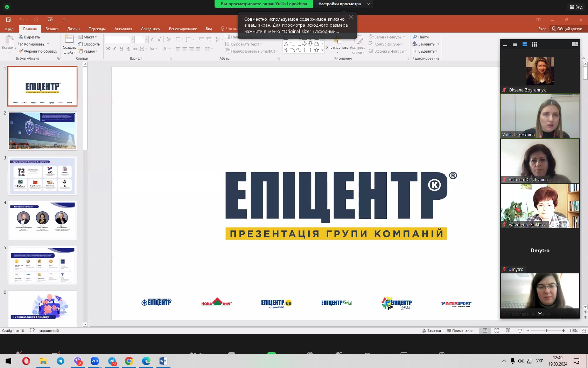Fit slide to current window icon
The image size is (588, 368).
tap(584, 330)
